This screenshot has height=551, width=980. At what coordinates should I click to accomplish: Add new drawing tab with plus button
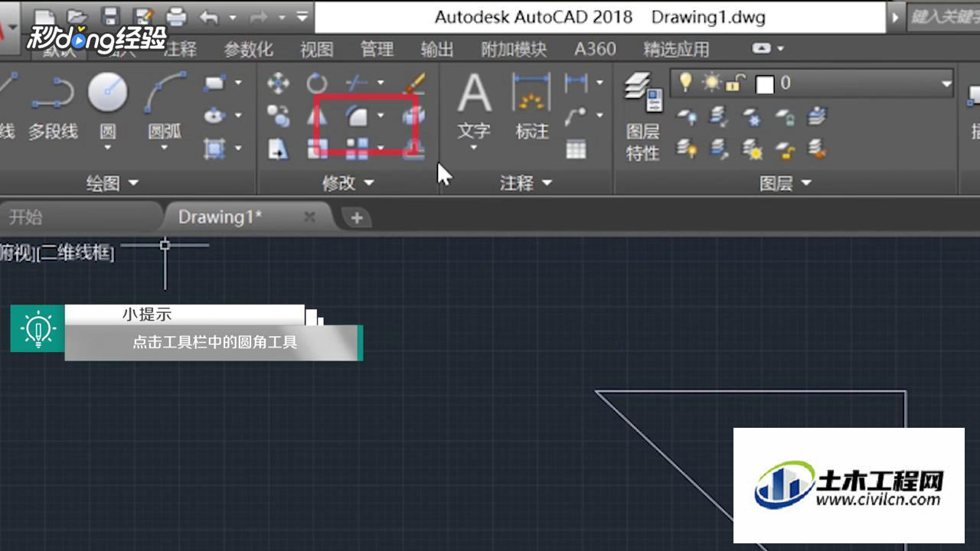click(356, 218)
